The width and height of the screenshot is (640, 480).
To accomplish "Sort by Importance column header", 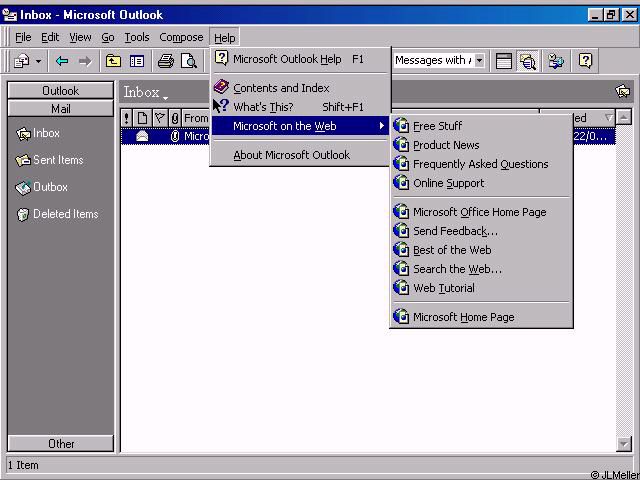I will (127, 118).
